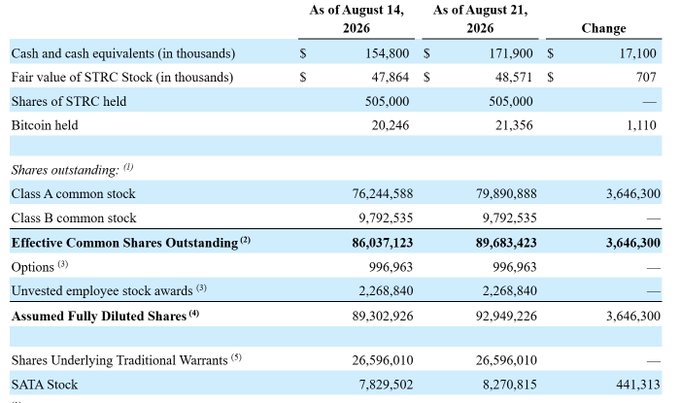Screen dimensions: 680x403
Task: Click the fully diluted change 3,646,300
Action: (633, 316)
